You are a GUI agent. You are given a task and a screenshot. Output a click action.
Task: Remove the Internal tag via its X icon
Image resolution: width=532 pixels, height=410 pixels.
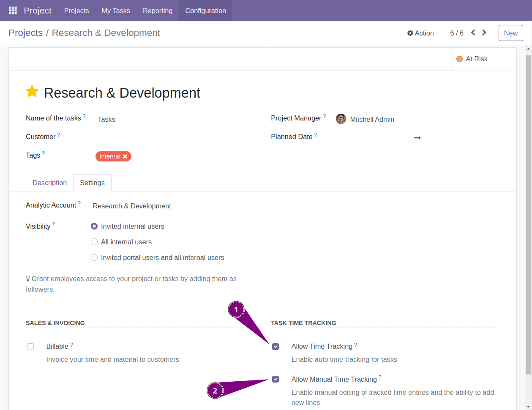click(x=125, y=156)
